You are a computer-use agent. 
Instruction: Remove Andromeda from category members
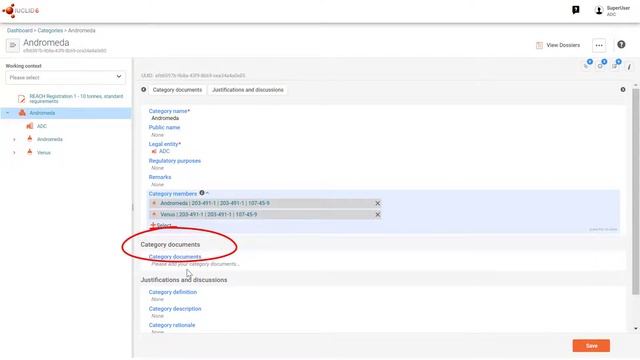[378, 203]
